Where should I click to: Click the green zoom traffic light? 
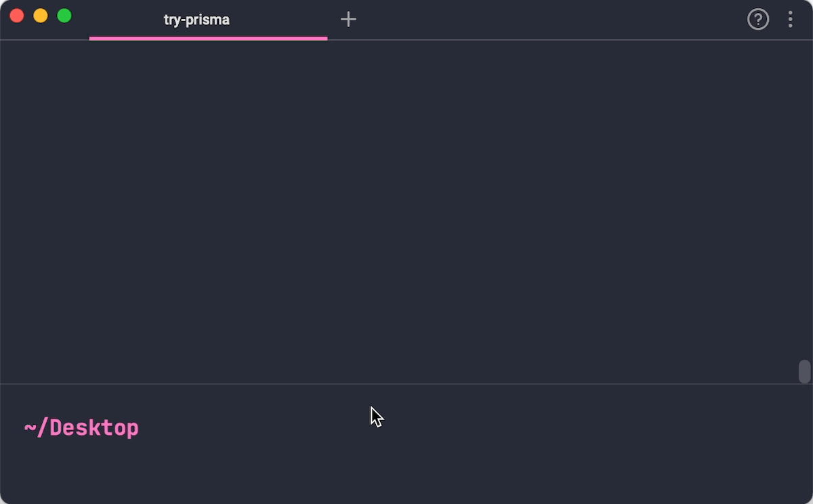pyautogui.click(x=64, y=15)
